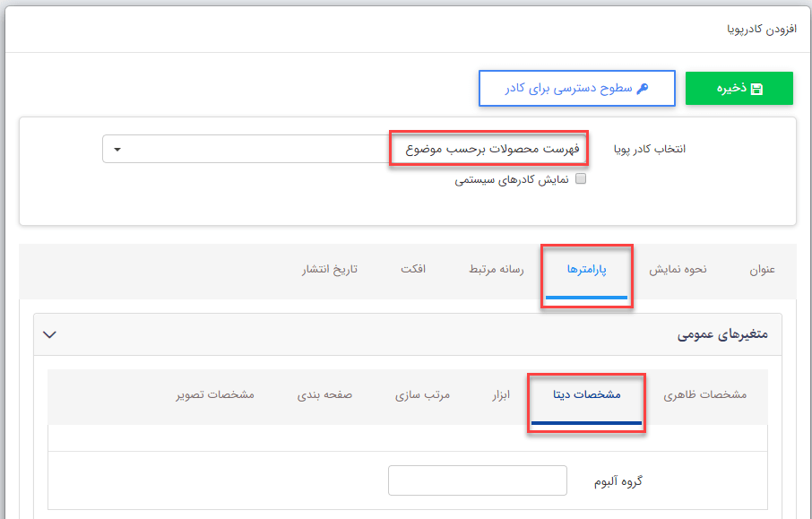Open the افکت tab
812x519 pixels.
pyautogui.click(x=413, y=269)
